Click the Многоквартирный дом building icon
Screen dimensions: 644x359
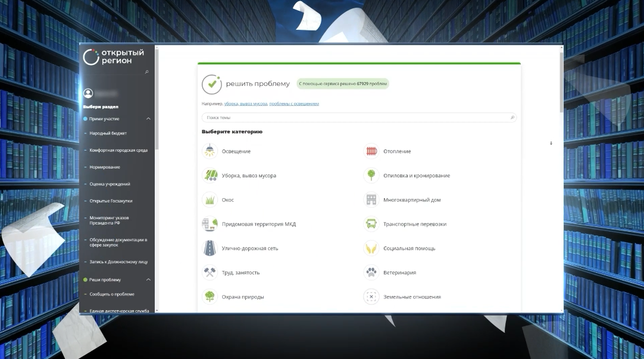pos(371,200)
